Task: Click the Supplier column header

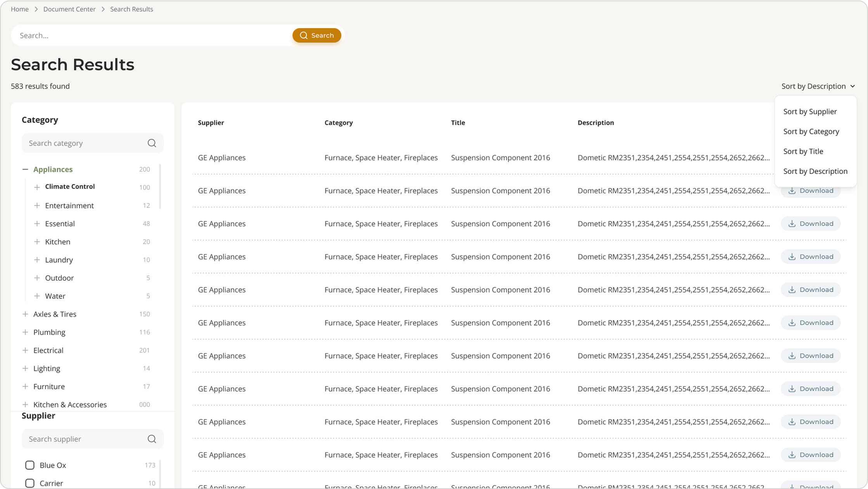Action: pos(211,123)
